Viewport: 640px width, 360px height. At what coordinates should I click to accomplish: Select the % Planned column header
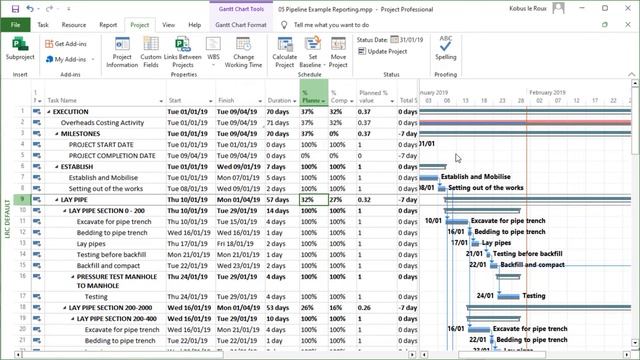click(314, 93)
